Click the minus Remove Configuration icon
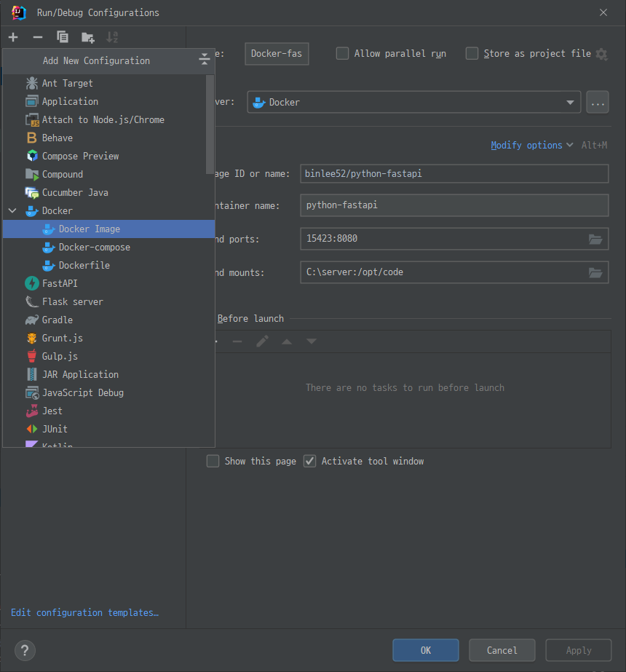The image size is (626, 672). click(x=38, y=37)
